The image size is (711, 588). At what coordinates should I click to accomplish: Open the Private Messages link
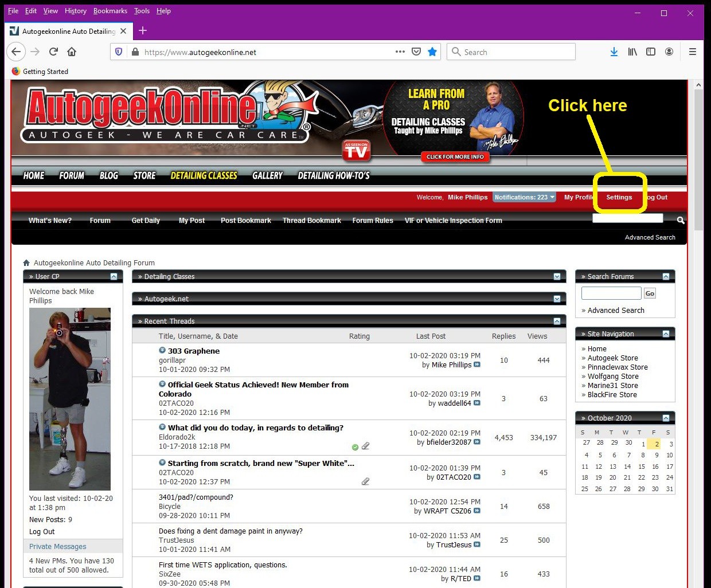(x=58, y=547)
